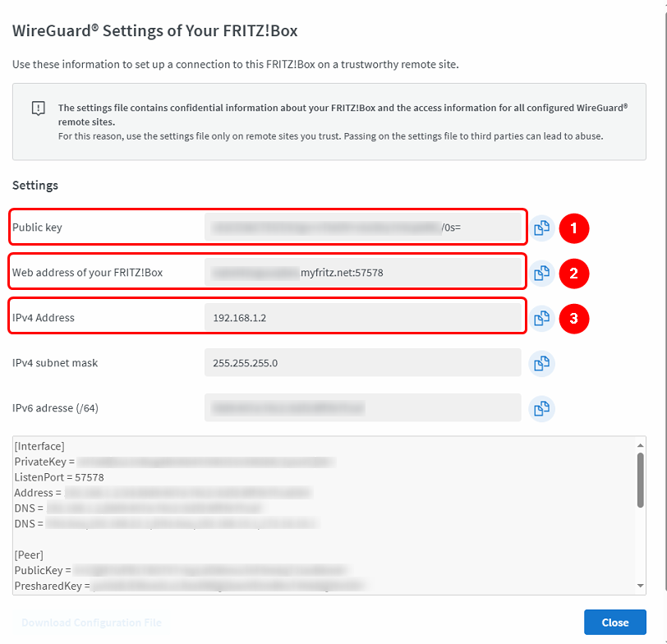Copy the IPv4 Address value
Viewport: 667px width, 644px height.
click(541, 318)
